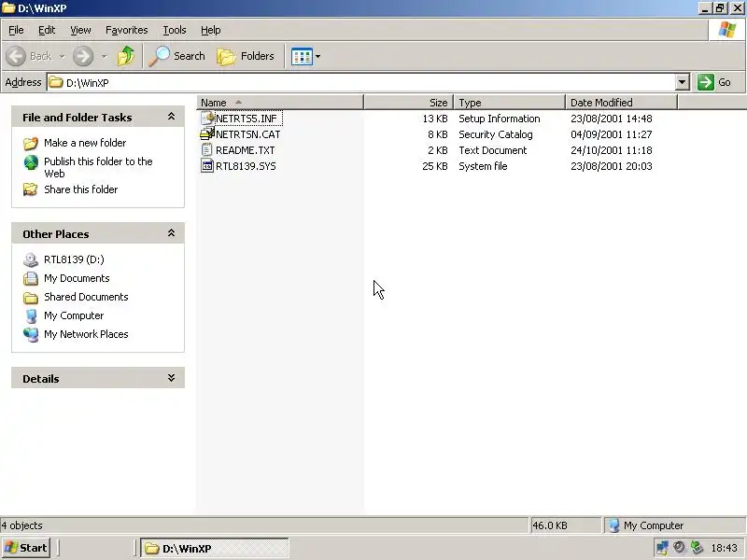Image resolution: width=747 pixels, height=560 pixels.
Task: Click the 23/08/2001 14:48 date cell
Action: (x=612, y=119)
